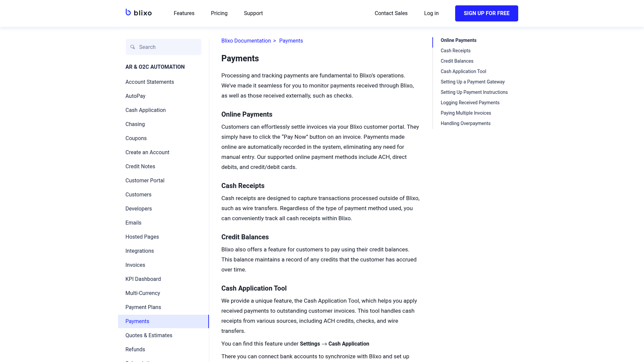Select Cash Application in the sidebar
Viewport: 644px width, 362px height.
pyautogui.click(x=145, y=110)
